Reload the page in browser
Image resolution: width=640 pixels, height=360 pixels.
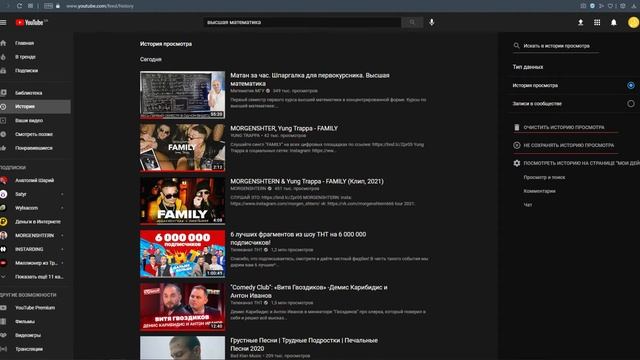click(19, 6)
